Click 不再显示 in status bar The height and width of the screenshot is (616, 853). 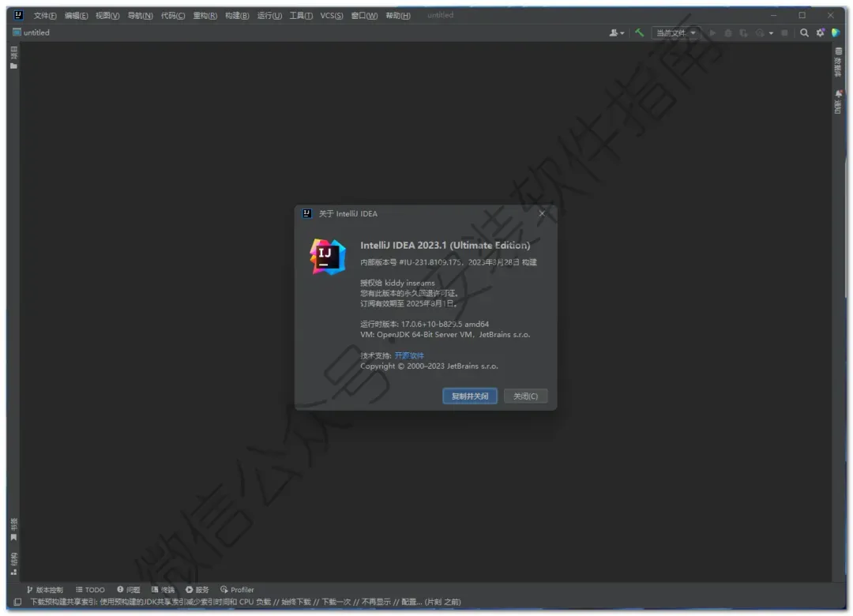point(376,602)
